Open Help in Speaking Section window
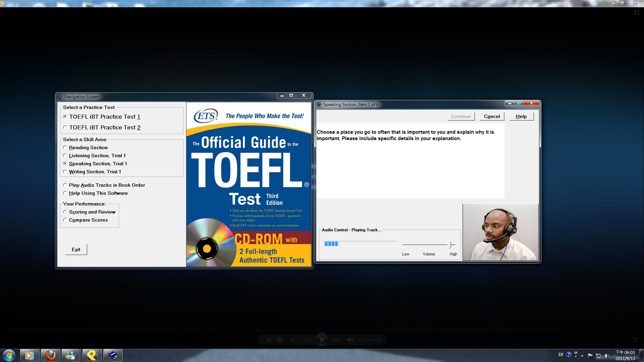 click(x=521, y=116)
